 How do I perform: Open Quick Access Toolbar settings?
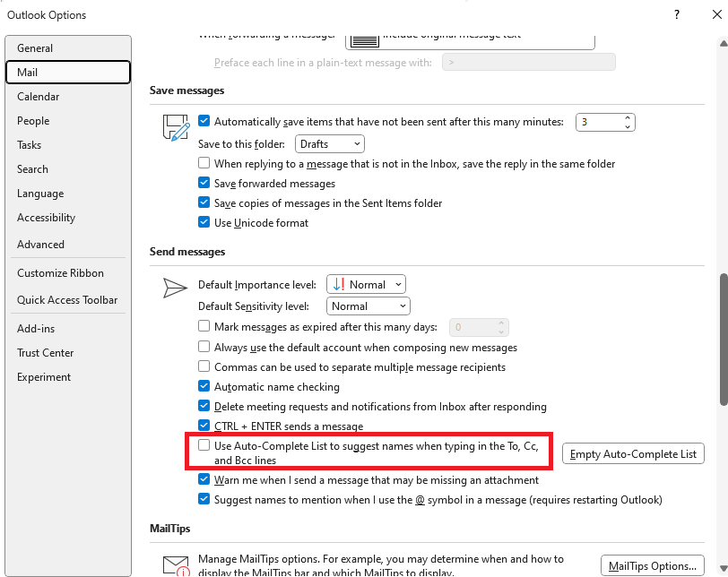click(x=68, y=299)
